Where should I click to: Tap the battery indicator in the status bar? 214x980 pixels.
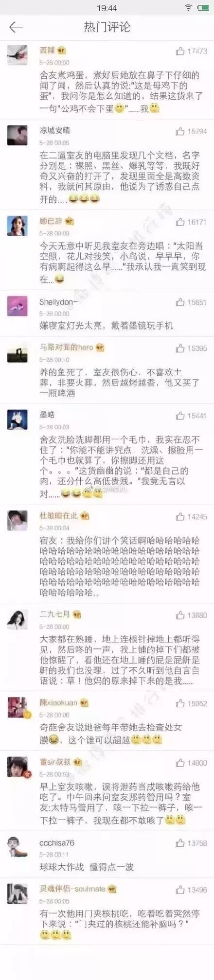click(202, 8)
